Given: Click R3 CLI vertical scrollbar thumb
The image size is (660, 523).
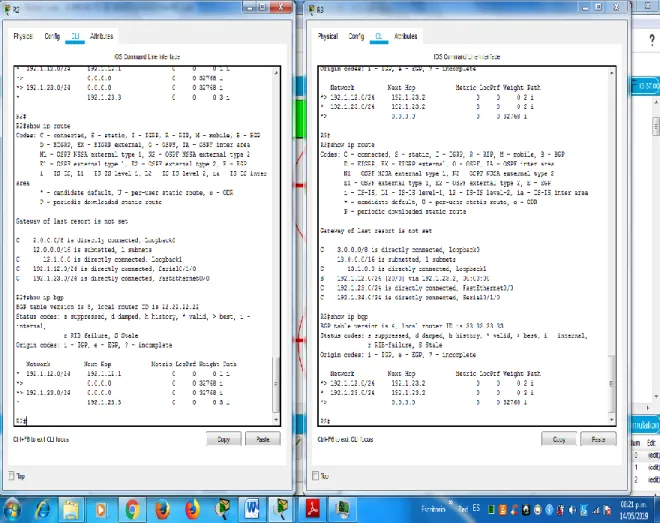Looking at the screenshot, I should pos(611,385).
